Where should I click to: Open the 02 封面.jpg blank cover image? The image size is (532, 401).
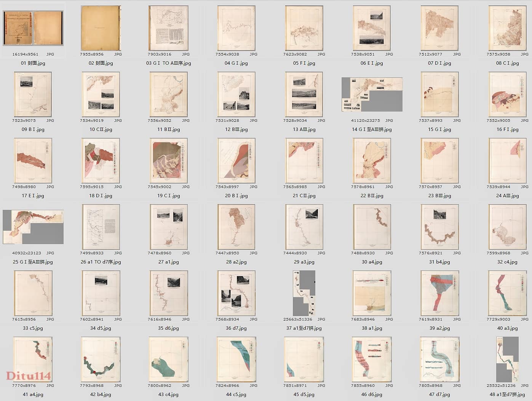point(101,28)
